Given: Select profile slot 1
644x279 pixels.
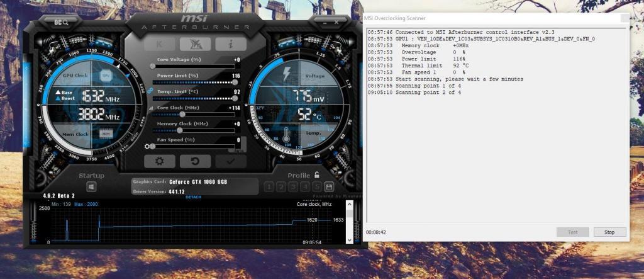Looking at the screenshot, I should point(269,187).
